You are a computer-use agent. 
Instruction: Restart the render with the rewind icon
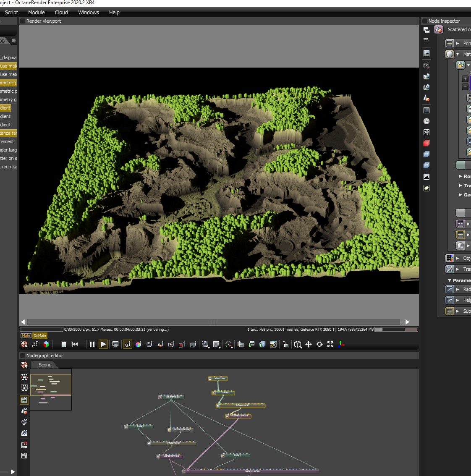pos(75,344)
